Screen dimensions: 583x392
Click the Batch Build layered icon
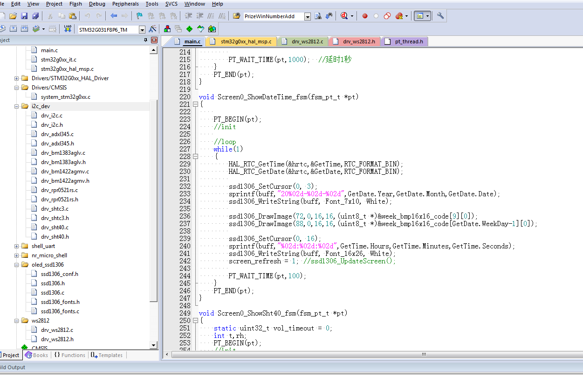tap(36, 29)
